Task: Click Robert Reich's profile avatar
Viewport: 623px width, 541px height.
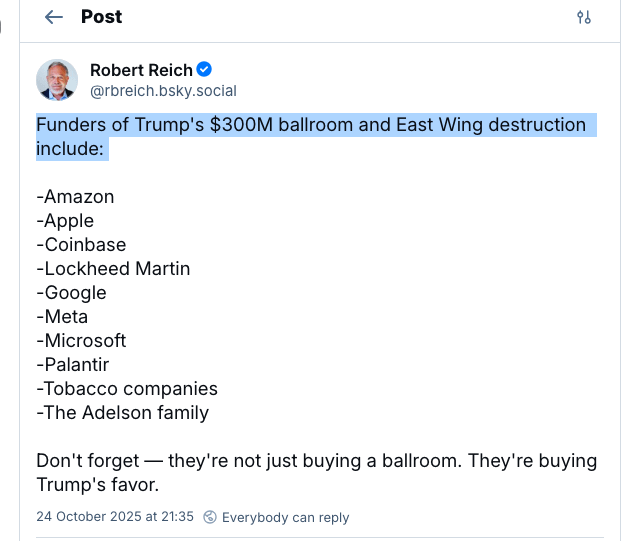Action: coord(57,80)
